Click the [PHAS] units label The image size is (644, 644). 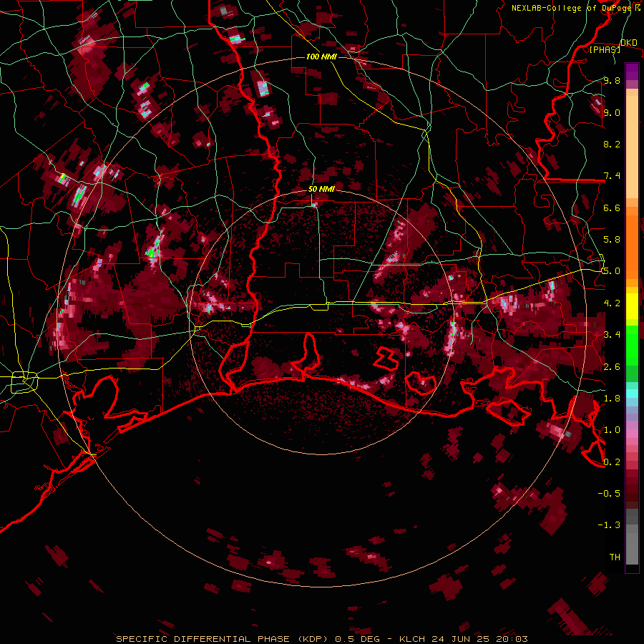[605, 49]
